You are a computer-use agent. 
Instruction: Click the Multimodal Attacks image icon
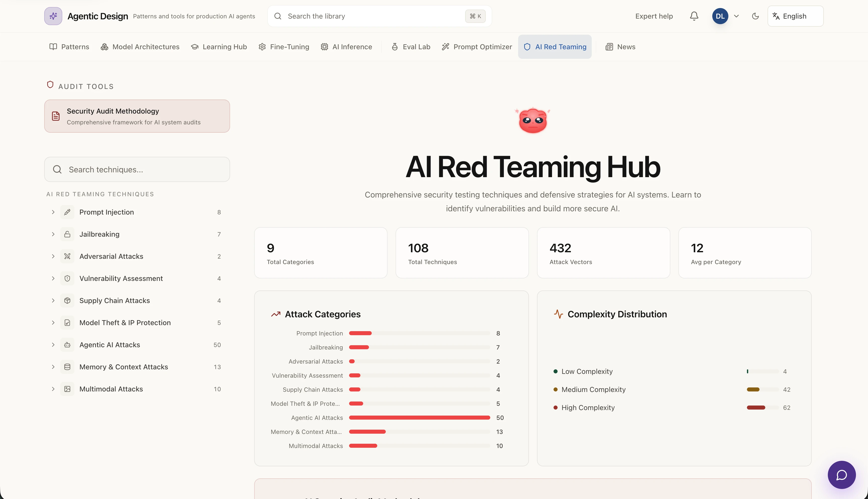tap(68, 389)
